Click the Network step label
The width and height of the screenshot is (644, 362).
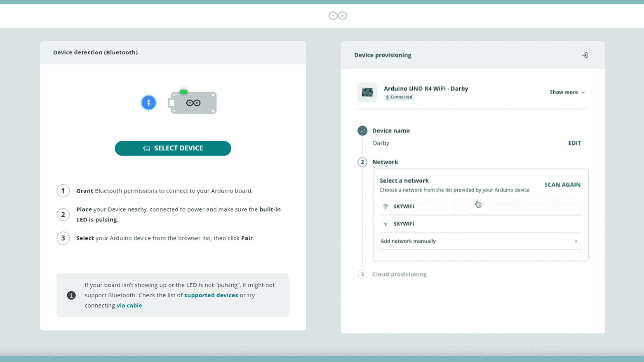385,162
